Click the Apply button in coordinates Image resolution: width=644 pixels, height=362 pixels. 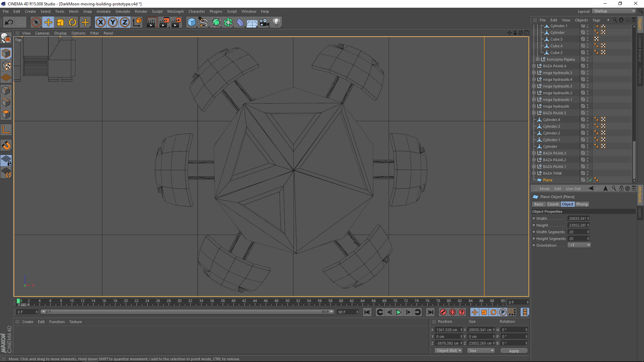[x=514, y=351]
